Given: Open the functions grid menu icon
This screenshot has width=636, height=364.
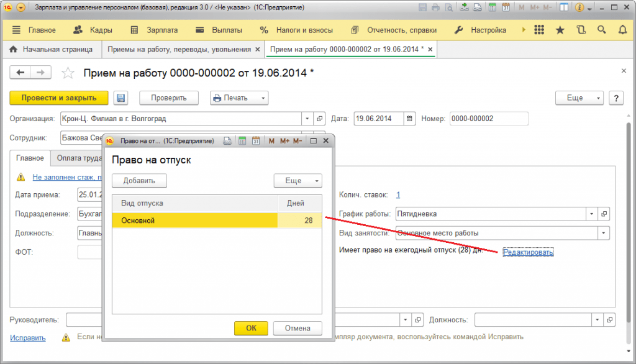Looking at the screenshot, I should coord(539,30).
